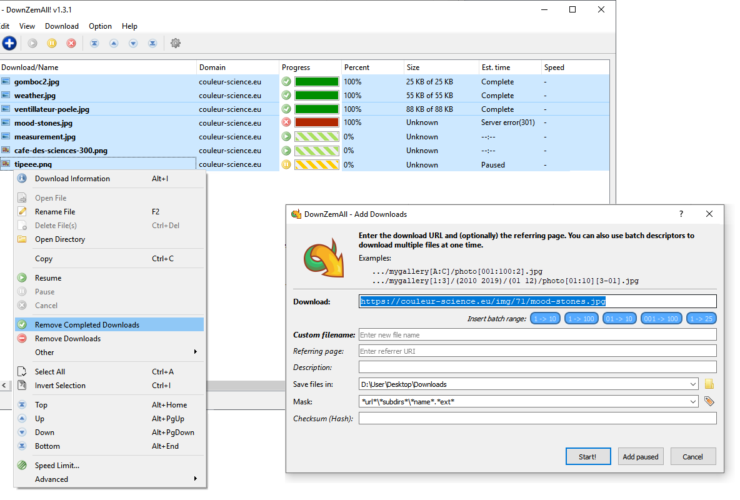Open the Mask dropdown list
The image size is (740, 500).
tap(692, 401)
